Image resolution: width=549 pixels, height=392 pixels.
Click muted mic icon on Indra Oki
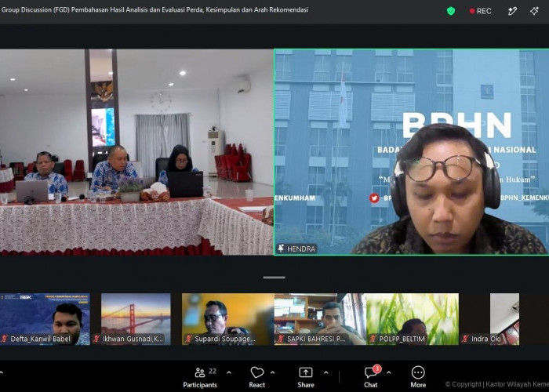click(465, 339)
